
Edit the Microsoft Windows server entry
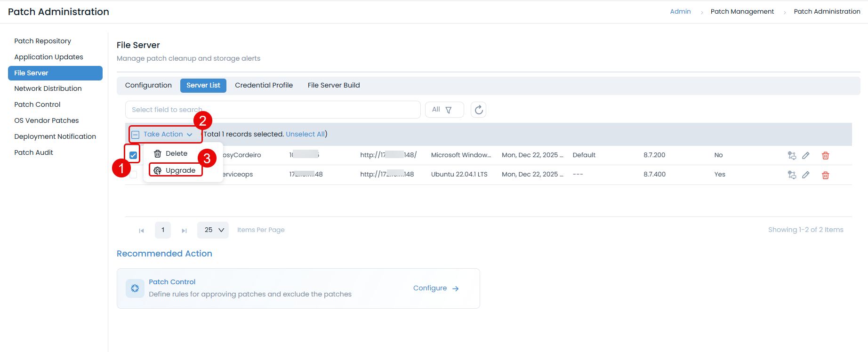click(x=806, y=155)
